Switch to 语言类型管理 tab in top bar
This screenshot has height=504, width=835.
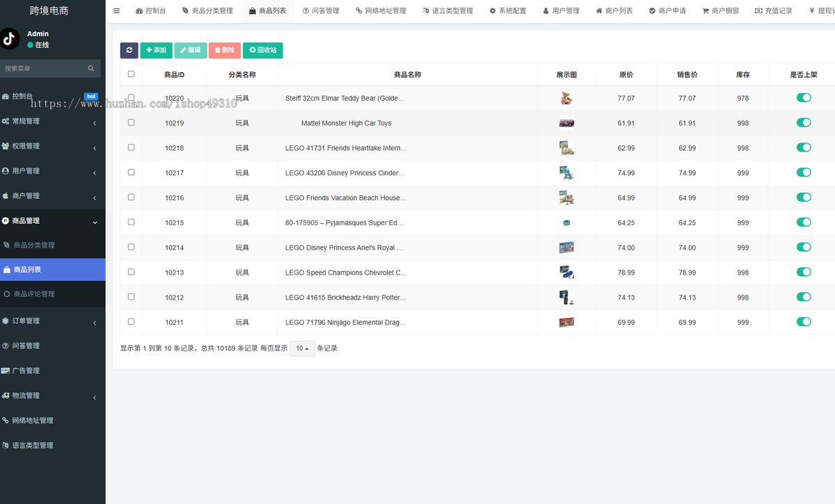pos(448,11)
